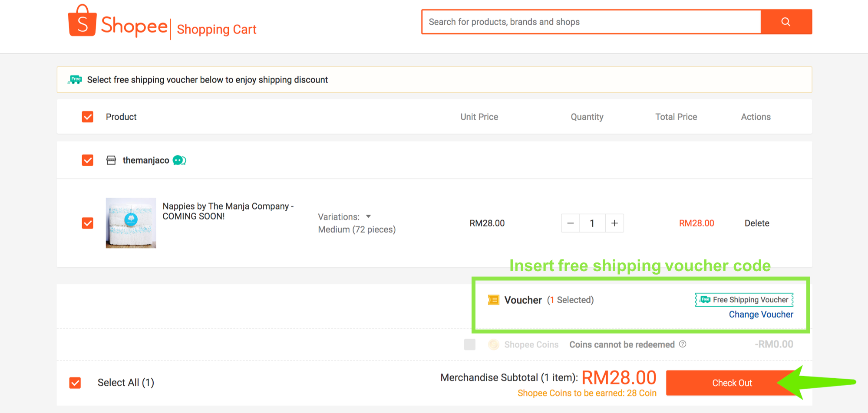
Task: Toggle the Select All (1) checkbox
Action: pos(75,383)
